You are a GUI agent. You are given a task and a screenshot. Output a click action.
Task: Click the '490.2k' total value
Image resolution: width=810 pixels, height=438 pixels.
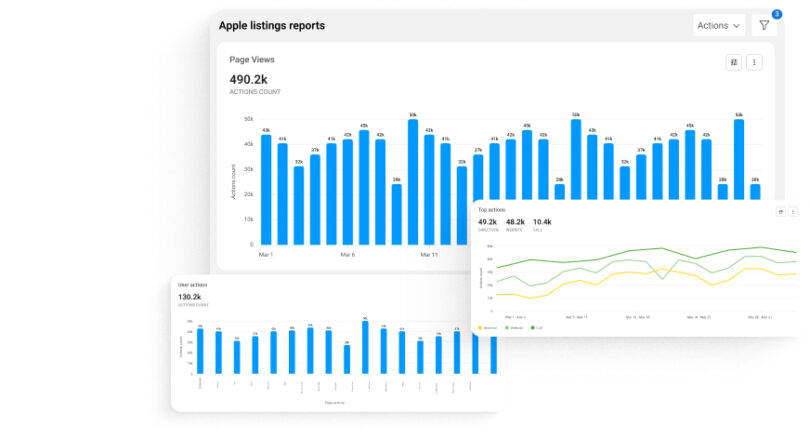point(248,80)
